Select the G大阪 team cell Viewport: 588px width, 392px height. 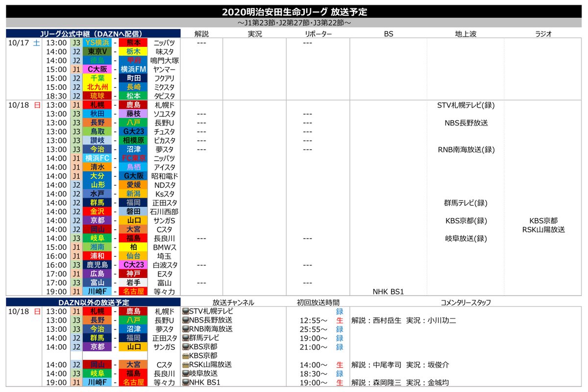click(133, 176)
